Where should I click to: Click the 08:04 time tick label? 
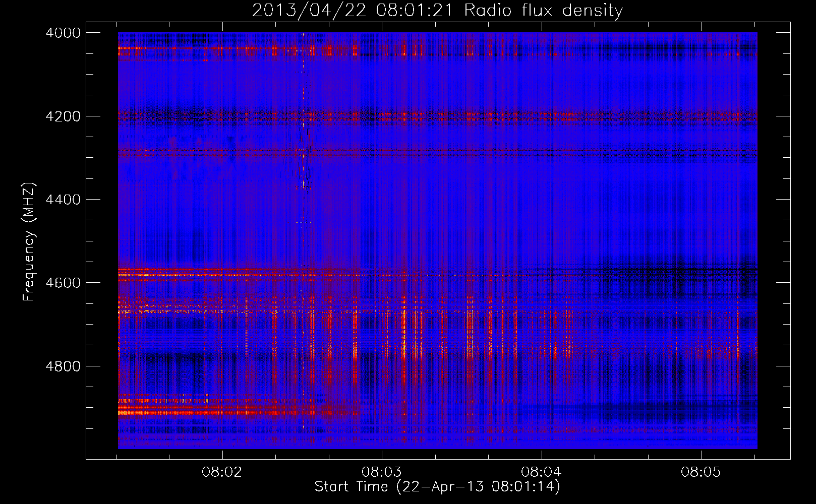pyautogui.click(x=541, y=472)
